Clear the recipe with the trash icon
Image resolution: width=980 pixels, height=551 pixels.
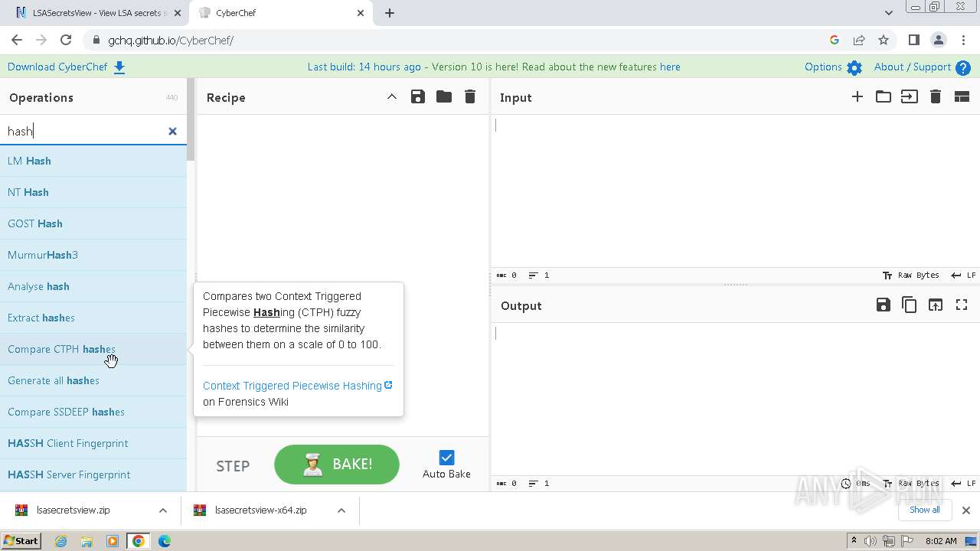[x=470, y=96]
